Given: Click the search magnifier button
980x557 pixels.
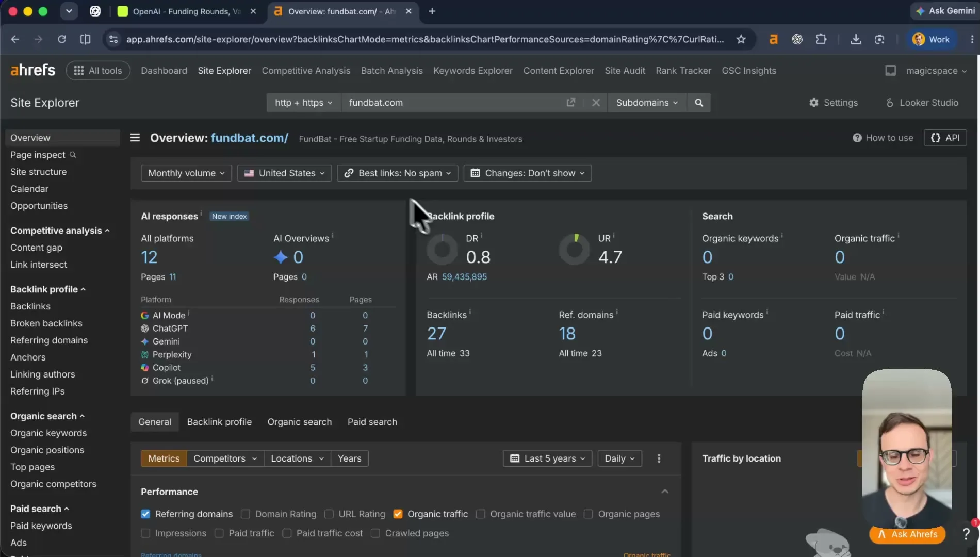Looking at the screenshot, I should [x=699, y=103].
